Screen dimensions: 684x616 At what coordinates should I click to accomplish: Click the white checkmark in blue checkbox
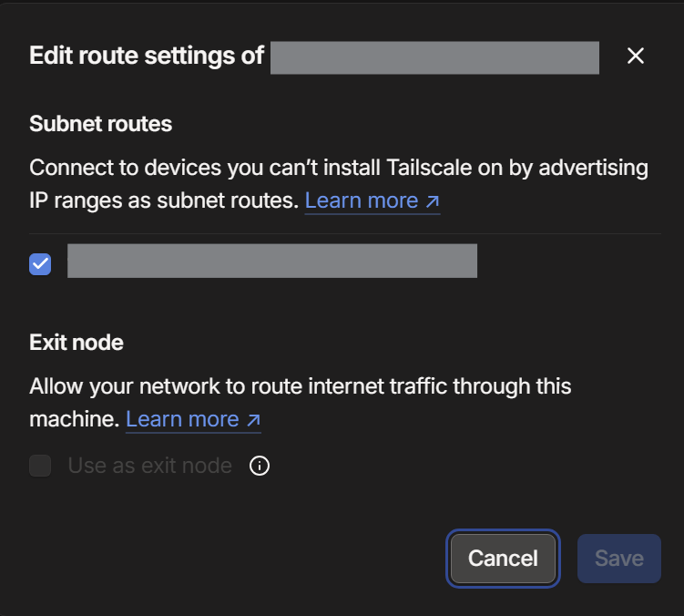(40, 264)
